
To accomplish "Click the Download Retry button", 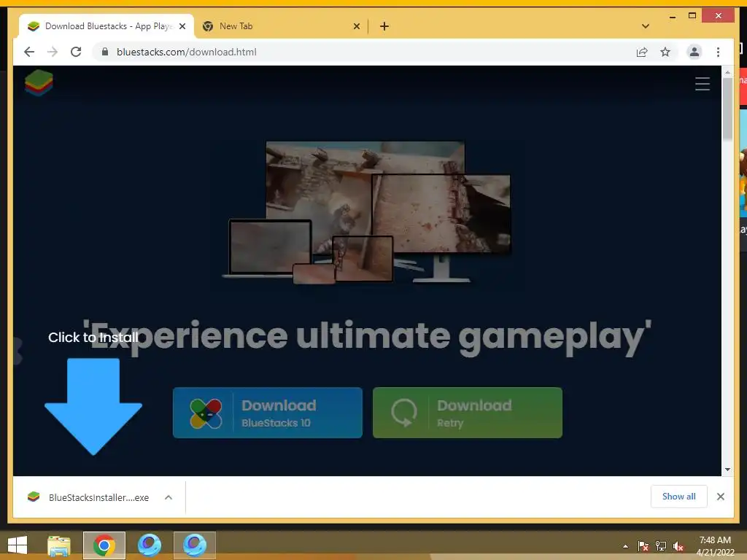I will [x=468, y=413].
